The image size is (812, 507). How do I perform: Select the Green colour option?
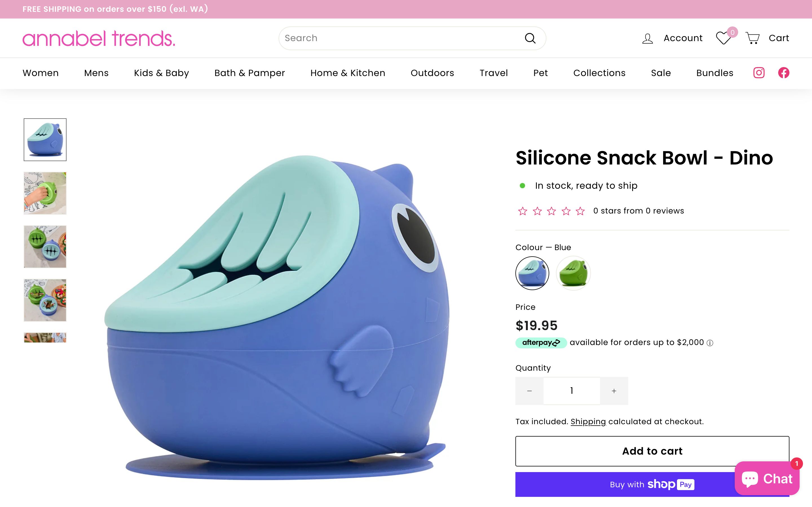pyautogui.click(x=573, y=273)
